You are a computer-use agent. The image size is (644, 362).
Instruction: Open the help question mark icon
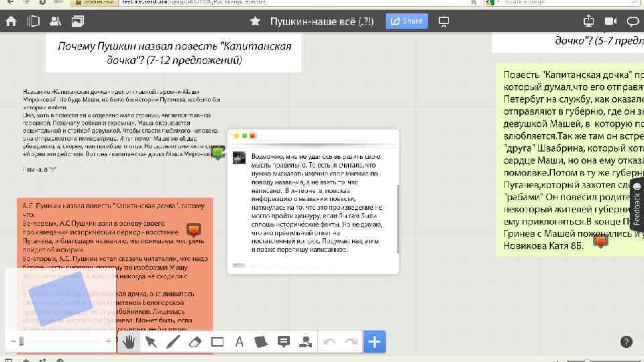point(627,342)
